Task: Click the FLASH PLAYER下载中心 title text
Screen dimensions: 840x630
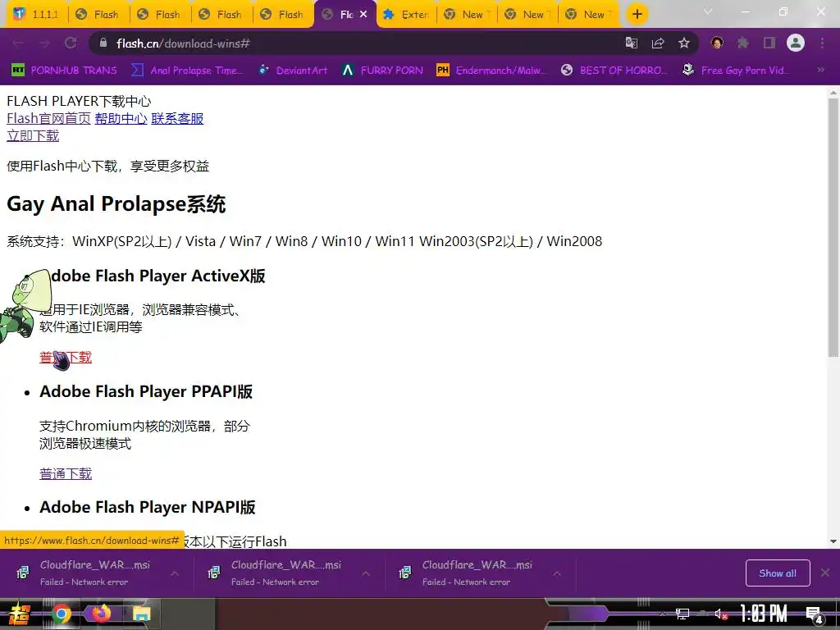Action: (79, 101)
